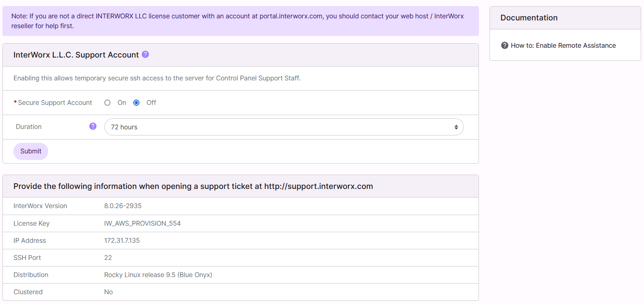
Task: Click the Secure Support Account label
Action: coord(55,103)
